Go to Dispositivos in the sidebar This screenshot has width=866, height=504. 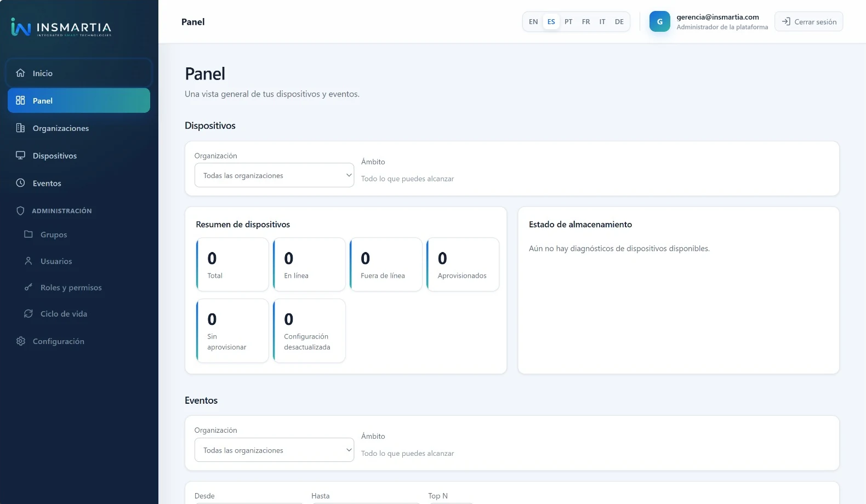[x=79, y=155]
